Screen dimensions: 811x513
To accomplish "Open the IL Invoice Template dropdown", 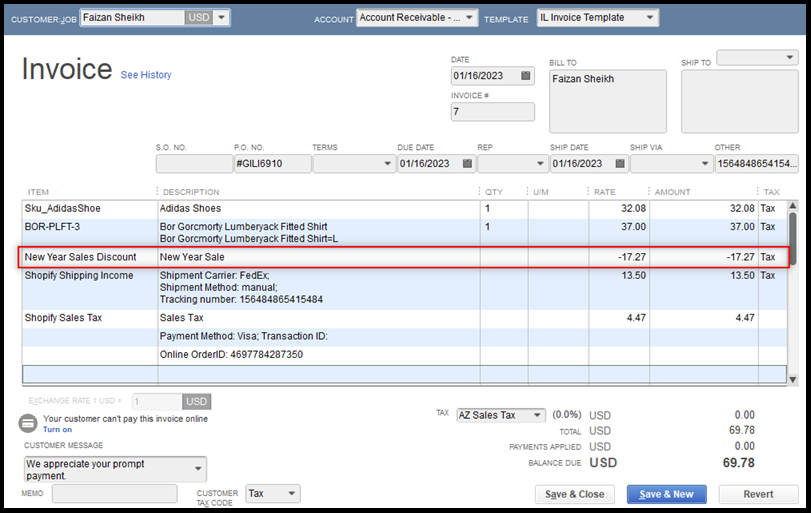I will tap(651, 18).
